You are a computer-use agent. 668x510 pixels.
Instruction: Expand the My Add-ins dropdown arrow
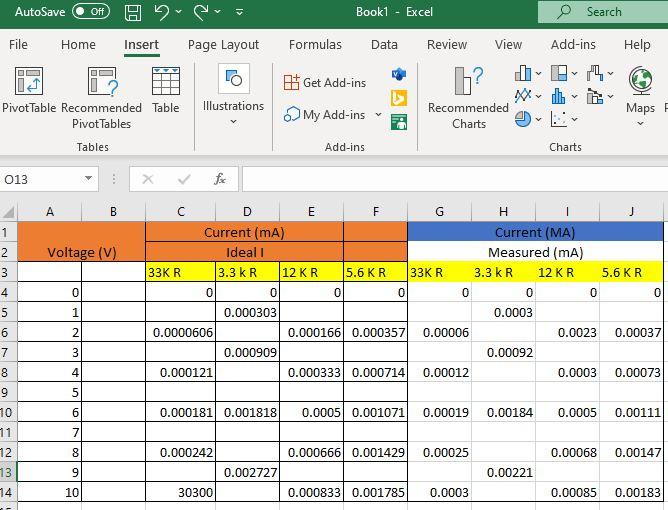pyautogui.click(x=378, y=115)
